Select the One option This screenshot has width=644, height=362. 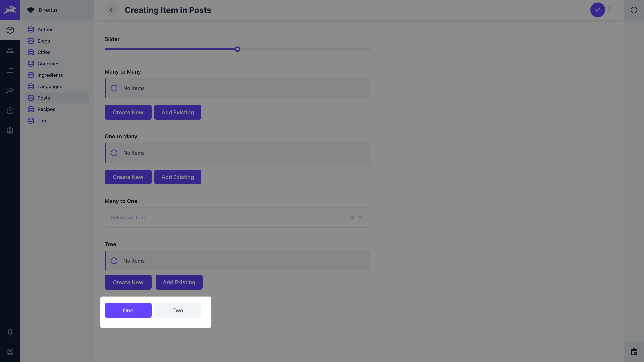(128, 310)
